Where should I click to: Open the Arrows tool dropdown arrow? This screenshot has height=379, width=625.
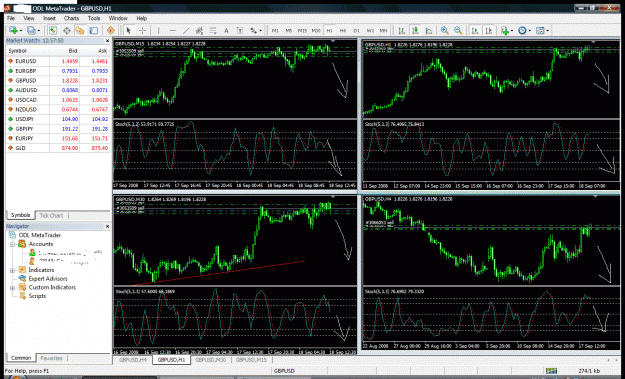tap(261, 31)
